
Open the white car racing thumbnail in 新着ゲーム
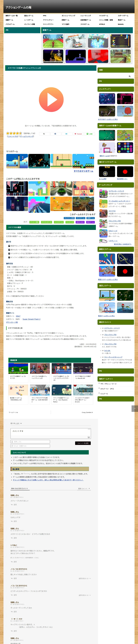[x=76, y=41]
